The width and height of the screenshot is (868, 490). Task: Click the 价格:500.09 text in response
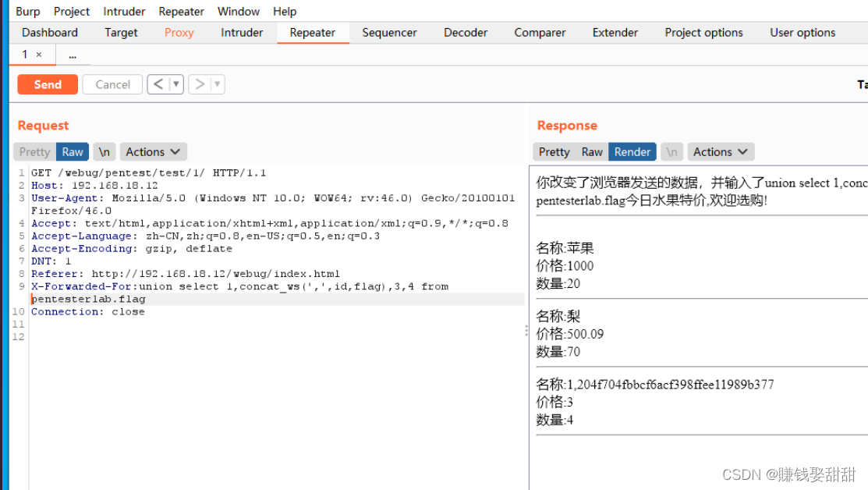coord(569,334)
